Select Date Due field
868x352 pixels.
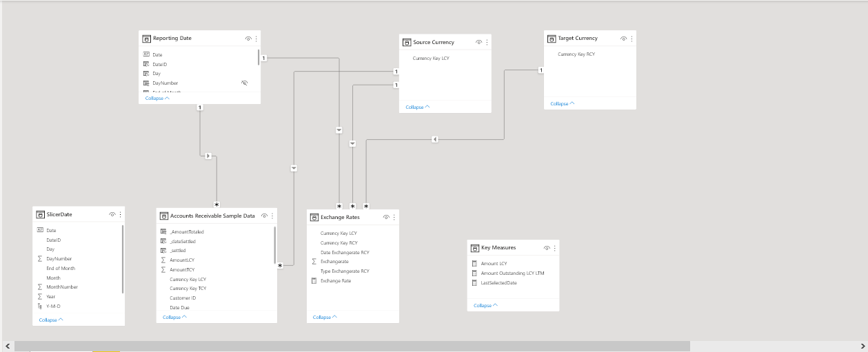[x=179, y=307]
